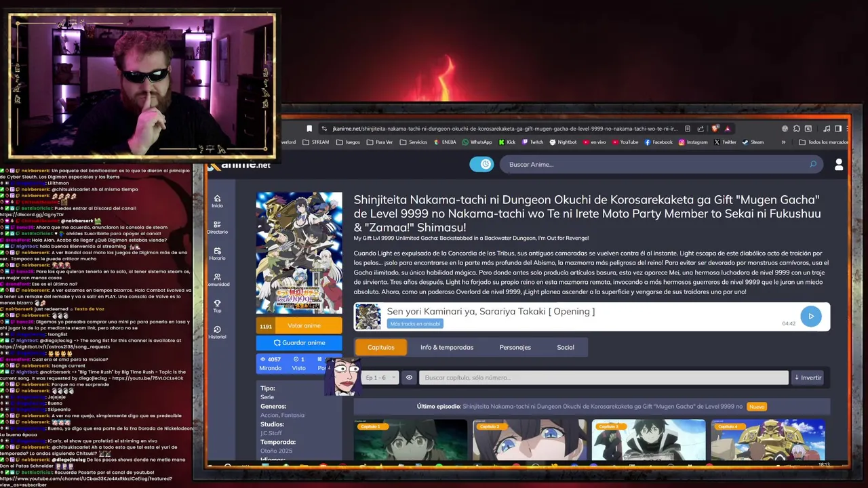The height and width of the screenshot is (488, 868).
Task: Toggle the browser sidebar panel icon
Action: click(x=838, y=129)
